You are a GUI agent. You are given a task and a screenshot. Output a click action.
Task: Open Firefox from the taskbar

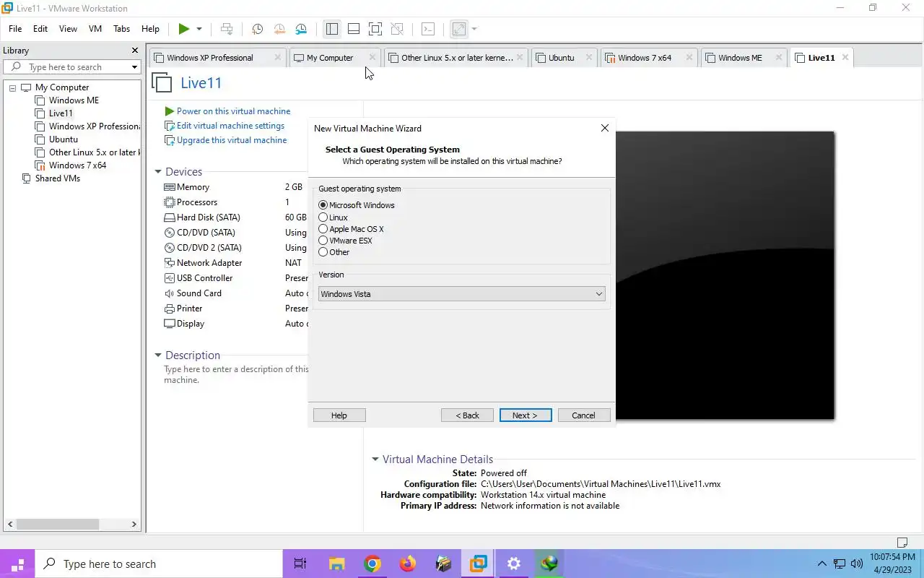point(408,564)
